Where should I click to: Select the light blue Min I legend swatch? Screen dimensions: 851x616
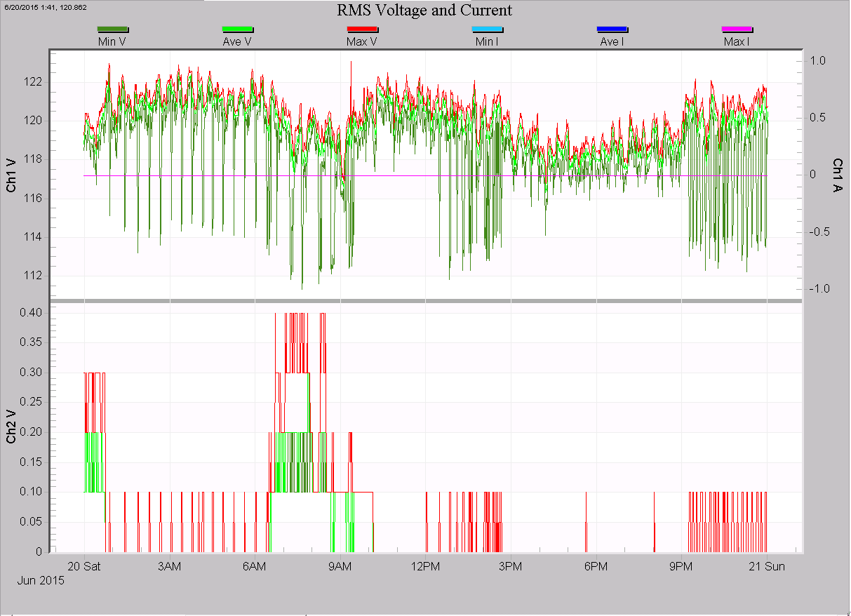pyautogui.click(x=487, y=29)
